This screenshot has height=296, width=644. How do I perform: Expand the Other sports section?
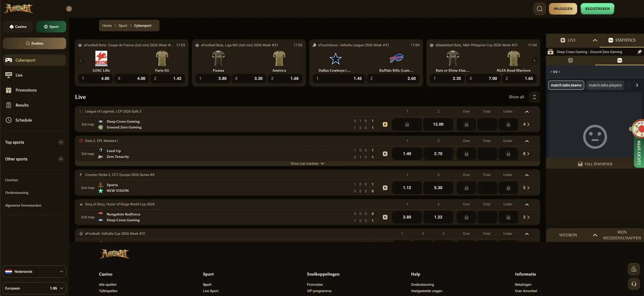(35, 159)
